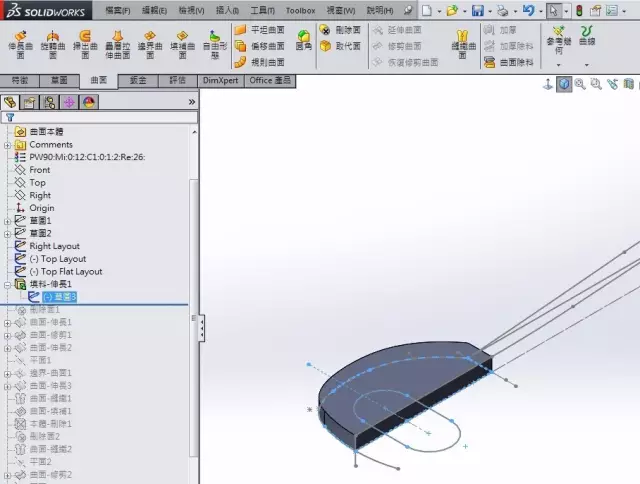Select the (-) Top Flat Layout sketch

(66, 271)
